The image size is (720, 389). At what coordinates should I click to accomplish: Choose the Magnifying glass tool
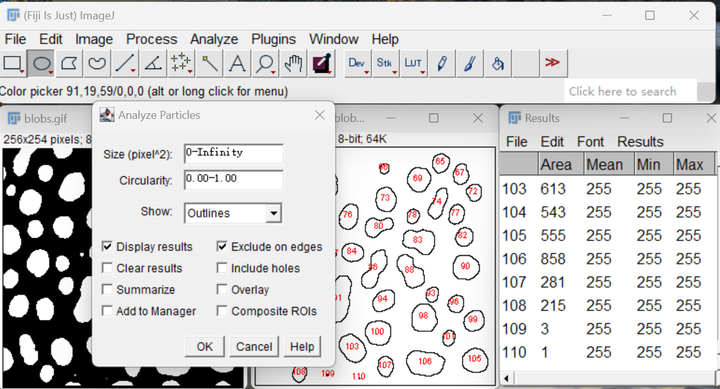pos(265,63)
